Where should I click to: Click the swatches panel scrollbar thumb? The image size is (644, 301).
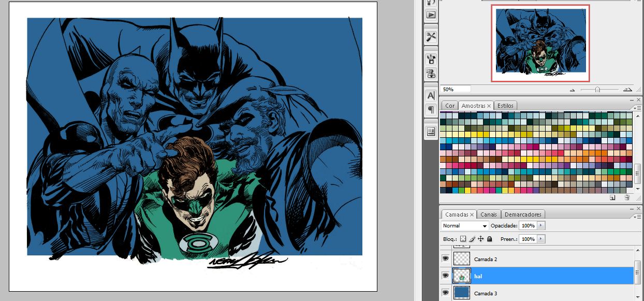click(x=638, y=173)
